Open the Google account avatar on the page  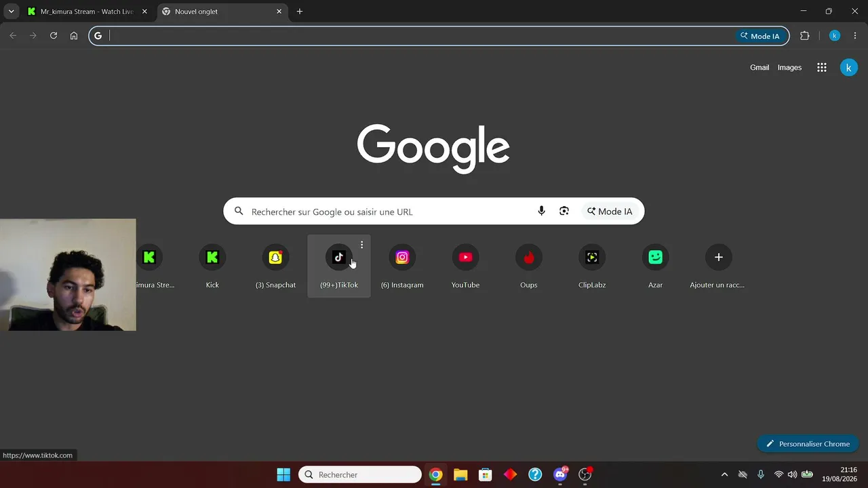click(x=848, y=68)
